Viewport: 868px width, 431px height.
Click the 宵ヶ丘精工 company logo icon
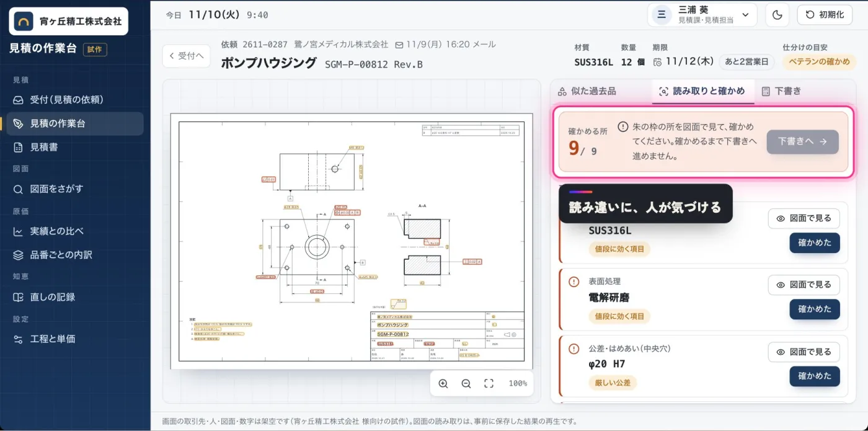[24, 21]
